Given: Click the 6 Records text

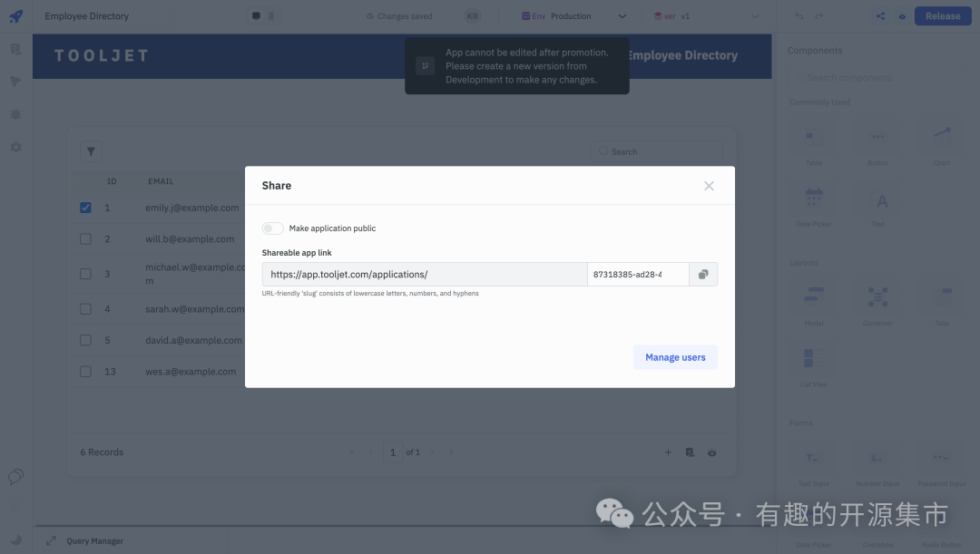Looking at the screenshot, I should click(x=102, y=452).
